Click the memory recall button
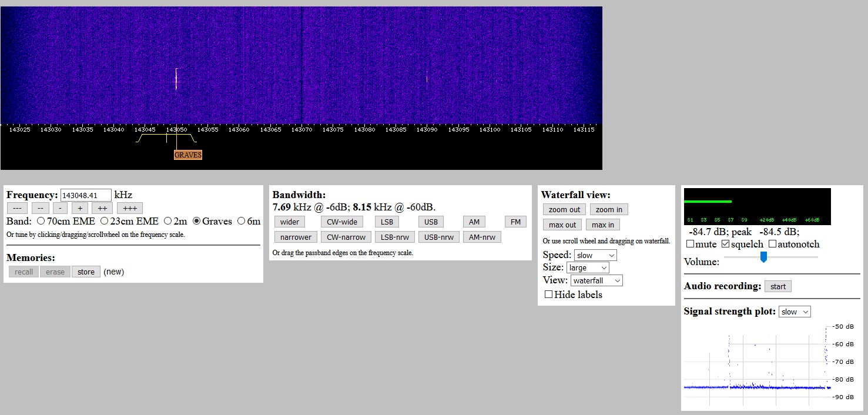The image size is (868, 415). point(24,272)
